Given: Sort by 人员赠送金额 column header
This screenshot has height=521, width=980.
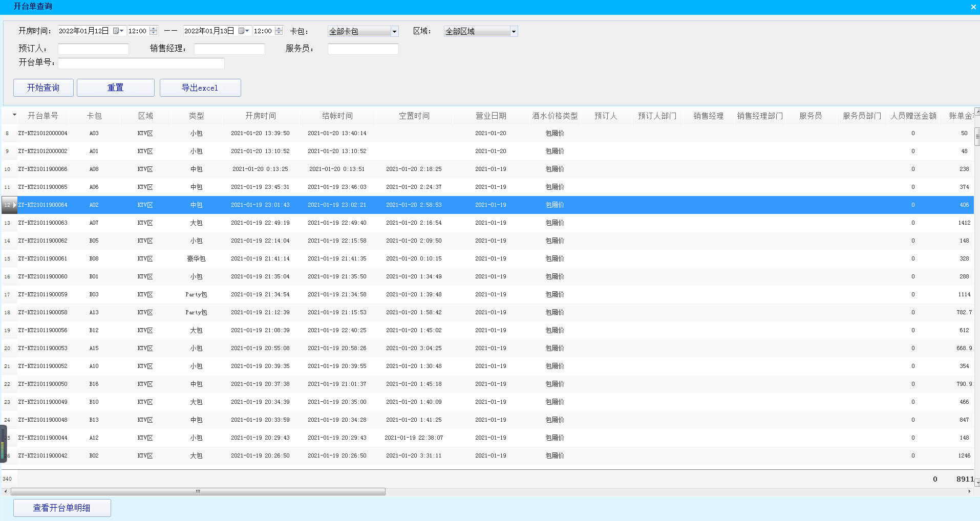Looking at the screenshot, I should coord(913,116).
